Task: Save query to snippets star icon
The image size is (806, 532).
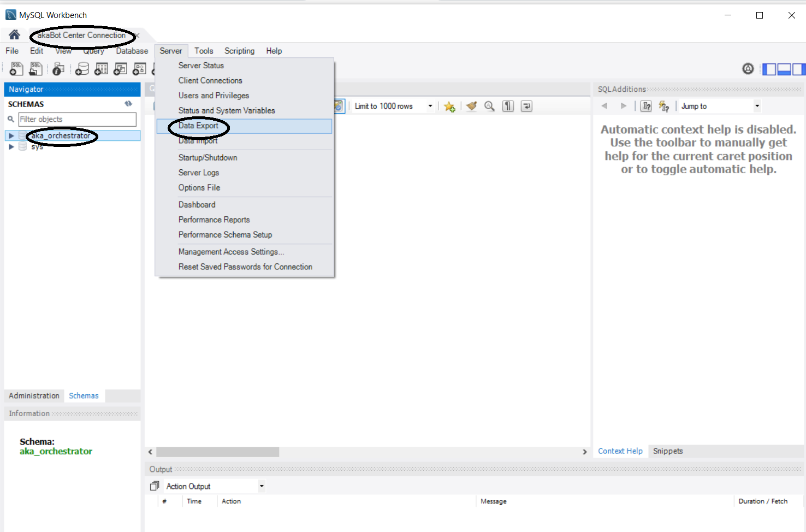Action: click(449, 107)
